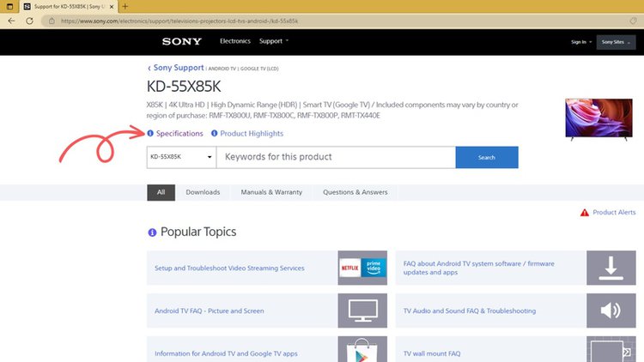Click the Popular Topics heading text

(x=198, y=232)
